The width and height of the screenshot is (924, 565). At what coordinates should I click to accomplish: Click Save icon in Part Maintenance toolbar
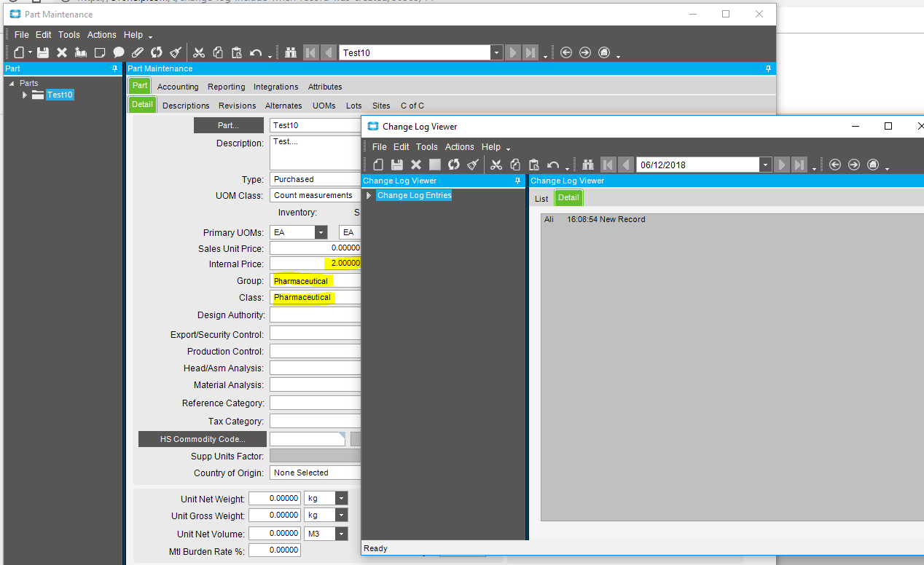(43, 52)
